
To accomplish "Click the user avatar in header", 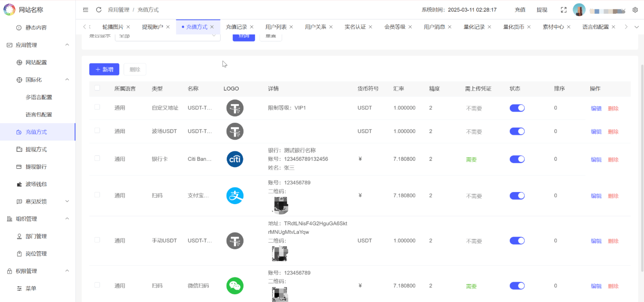I will tap(579, 10).
